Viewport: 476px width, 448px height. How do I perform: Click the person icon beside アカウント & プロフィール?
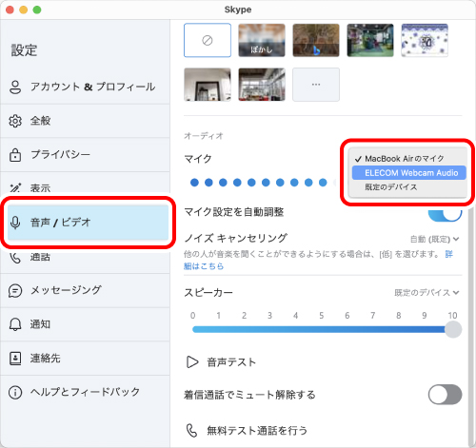pos(15,87)
